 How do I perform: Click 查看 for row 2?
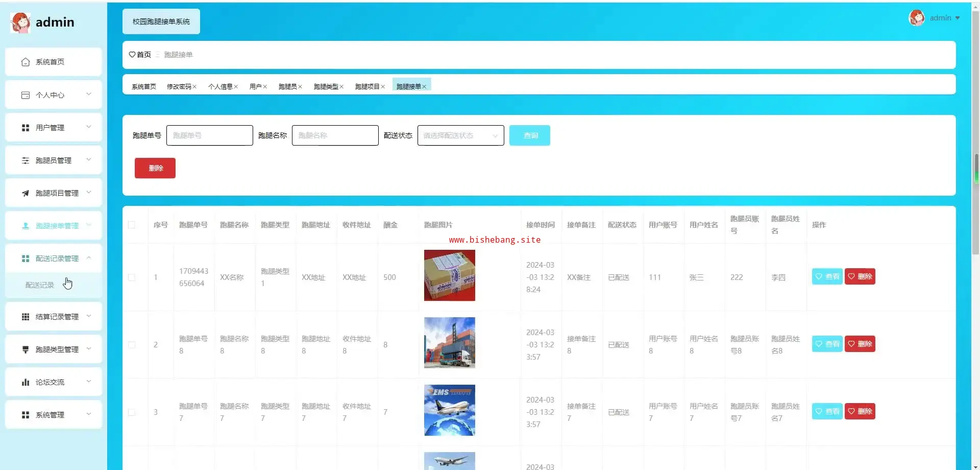click(827, 344)
